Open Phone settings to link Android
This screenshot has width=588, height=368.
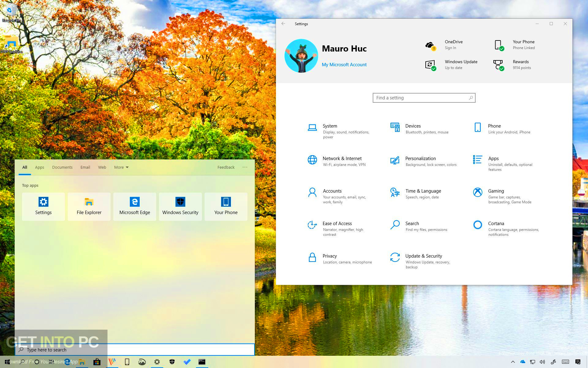[x=502, y=129]
